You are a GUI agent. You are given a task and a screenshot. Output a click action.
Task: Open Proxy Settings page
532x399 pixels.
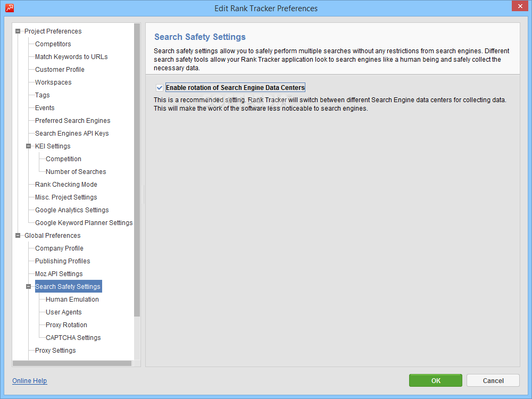coord(55,351)
